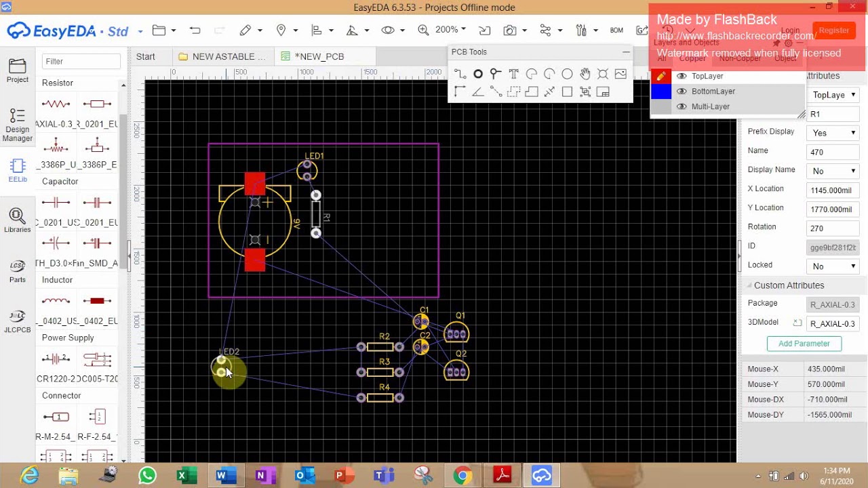Open the Libraries sidebar panel
The image size is (868, 488).
[x=18, y=220]
